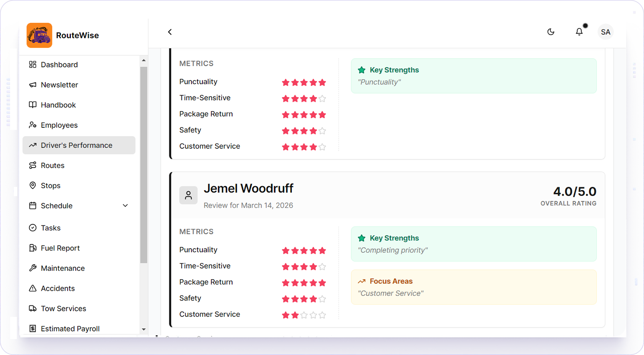Click the Stops map pin icon
The height and width of the screenshot is (355, 644).
click(33, 186)
